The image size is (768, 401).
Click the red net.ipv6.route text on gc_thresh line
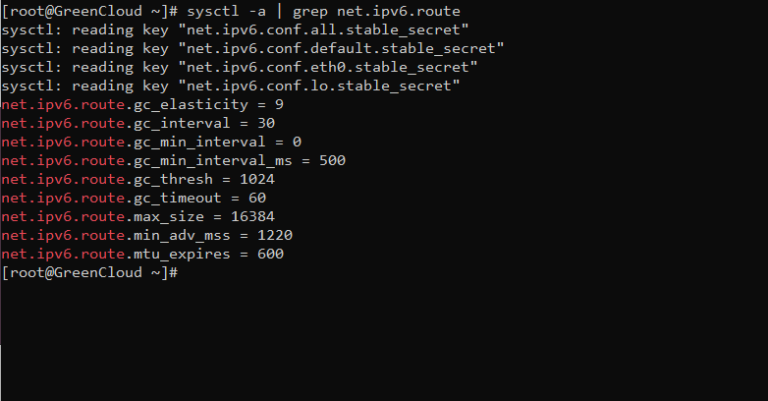click(x=63, y=180)
